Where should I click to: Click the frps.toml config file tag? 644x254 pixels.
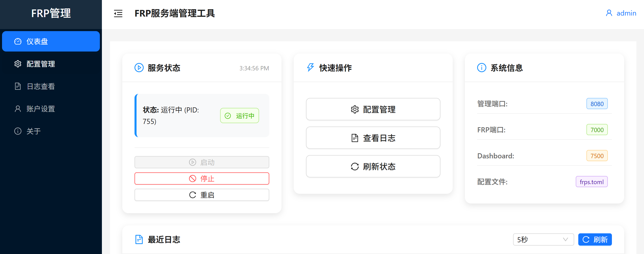pyautogui.click(x=591, y=182)
